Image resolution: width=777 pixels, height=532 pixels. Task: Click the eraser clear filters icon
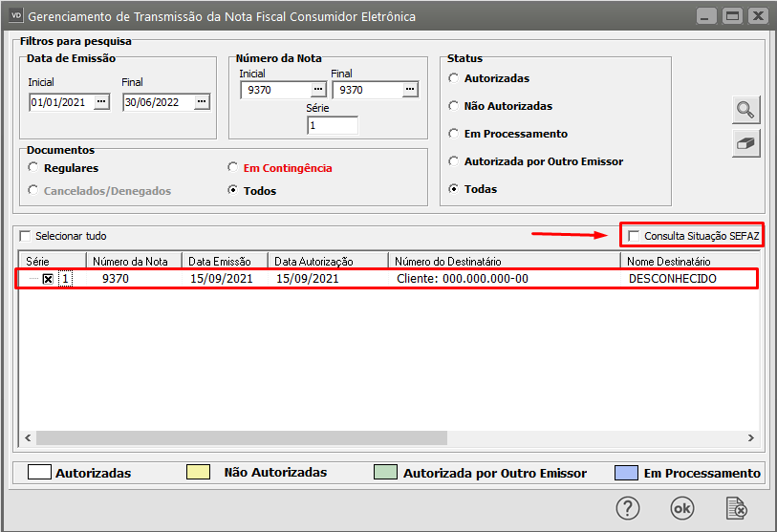pyautogui.click(x=745, y=143)
